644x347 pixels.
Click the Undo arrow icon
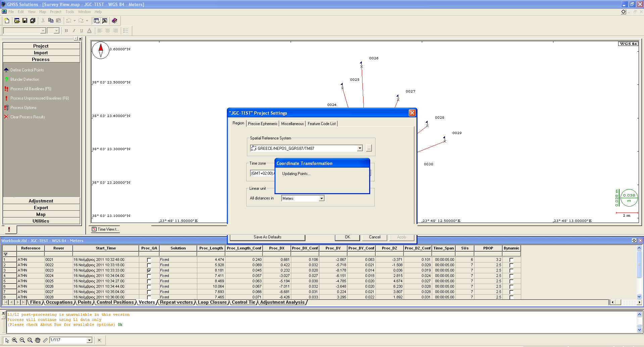(x=69, y=21)
